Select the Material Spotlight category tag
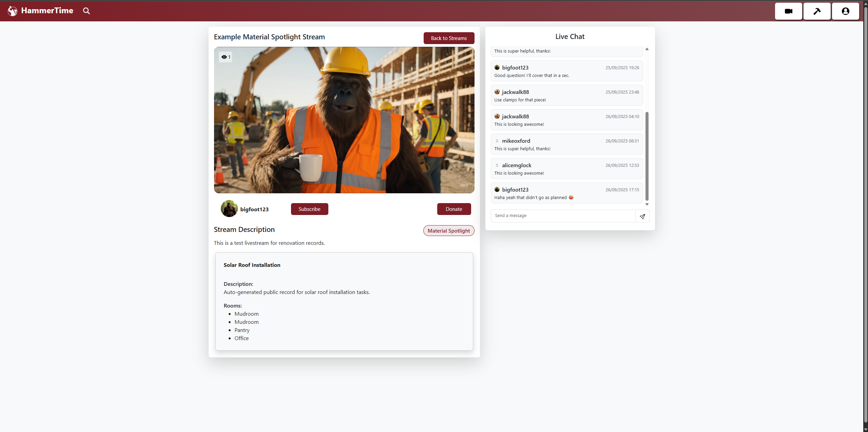Image resolution: width=868 pixels, height=432 pixels. point(448,231)
